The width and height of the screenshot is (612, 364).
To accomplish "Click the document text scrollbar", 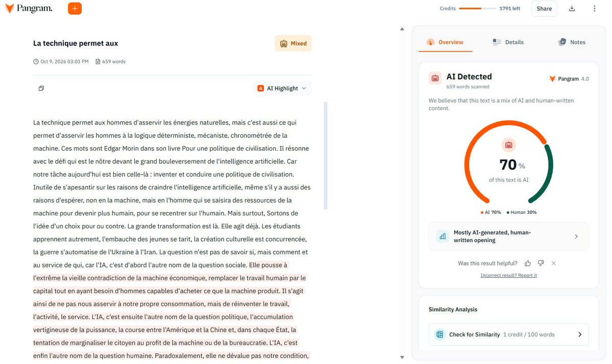I will pyautogui.click(x=326, y=155).
